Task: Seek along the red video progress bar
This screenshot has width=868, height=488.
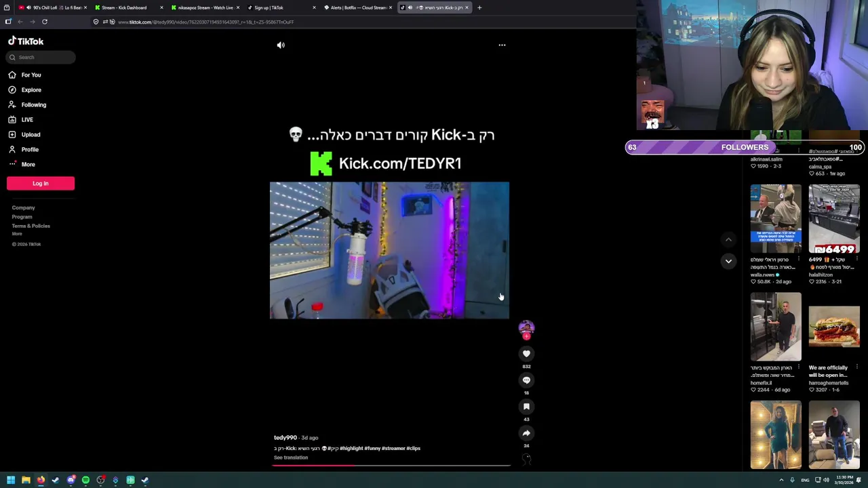Action: pyautogui.click(x=391, y=466)
